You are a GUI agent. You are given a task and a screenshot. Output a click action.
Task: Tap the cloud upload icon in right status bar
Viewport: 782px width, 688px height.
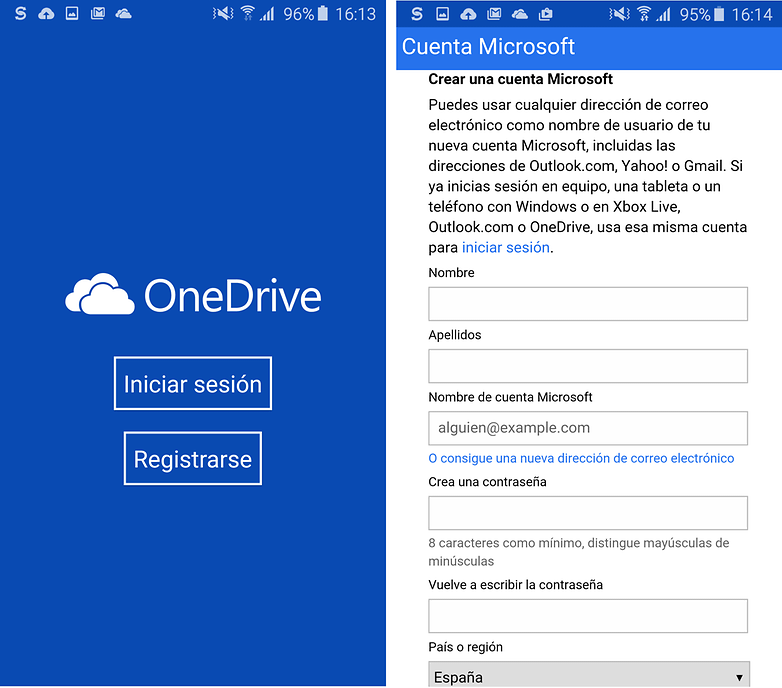[468, 14]
